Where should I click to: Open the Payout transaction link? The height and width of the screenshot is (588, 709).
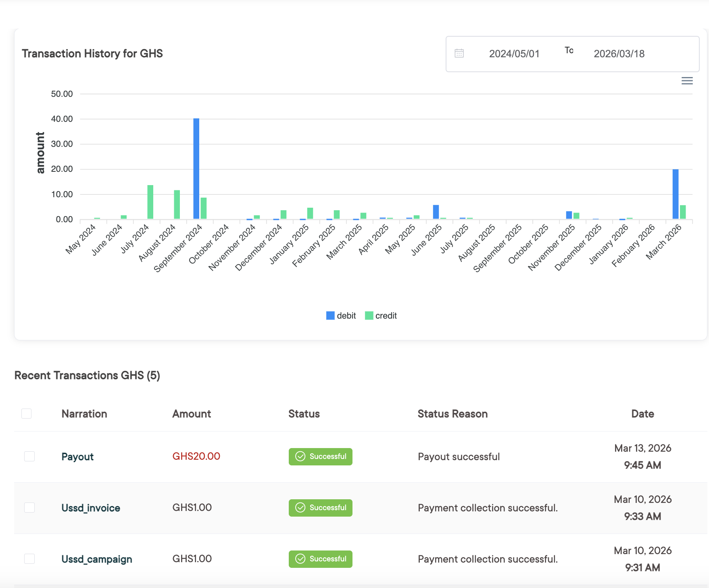(x=77, y=457)
